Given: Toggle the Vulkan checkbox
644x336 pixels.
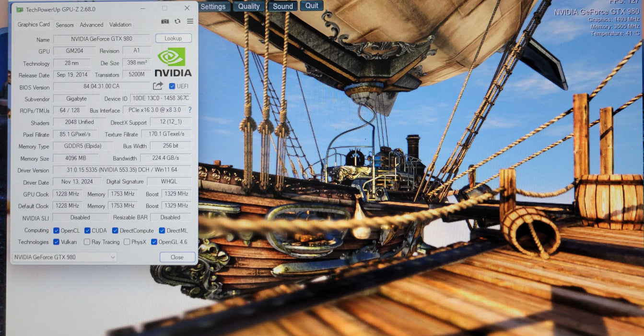Looking at the screenshot, I should click(56, 242).
